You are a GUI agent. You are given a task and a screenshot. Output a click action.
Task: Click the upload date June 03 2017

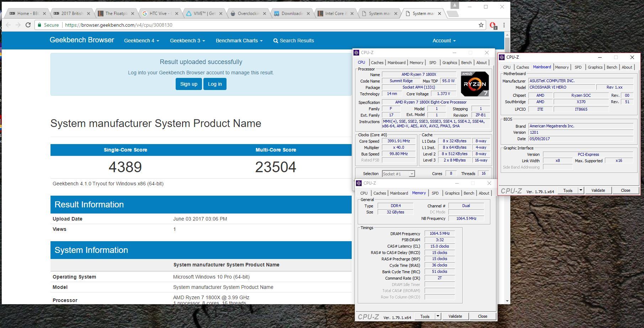(x=200, y=219)
